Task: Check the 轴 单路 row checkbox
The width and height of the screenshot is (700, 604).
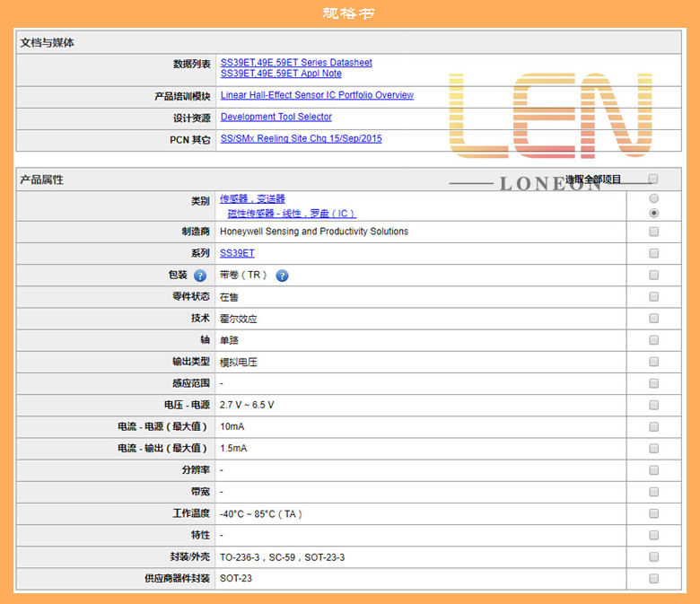Action: (653, 340)
